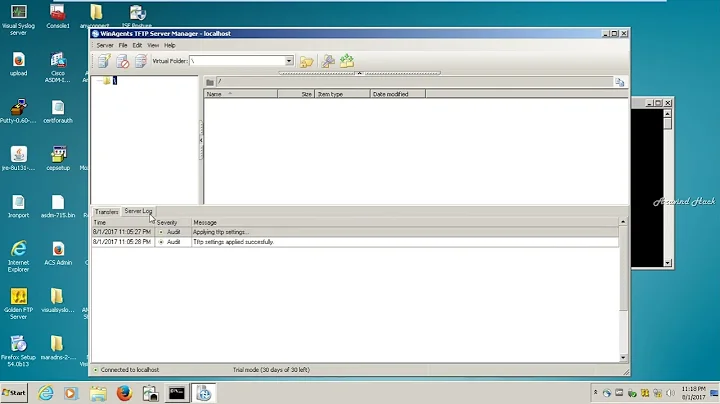Open the upload desktop icon
The image size is (720, 404).
click(x=18, y=64)
